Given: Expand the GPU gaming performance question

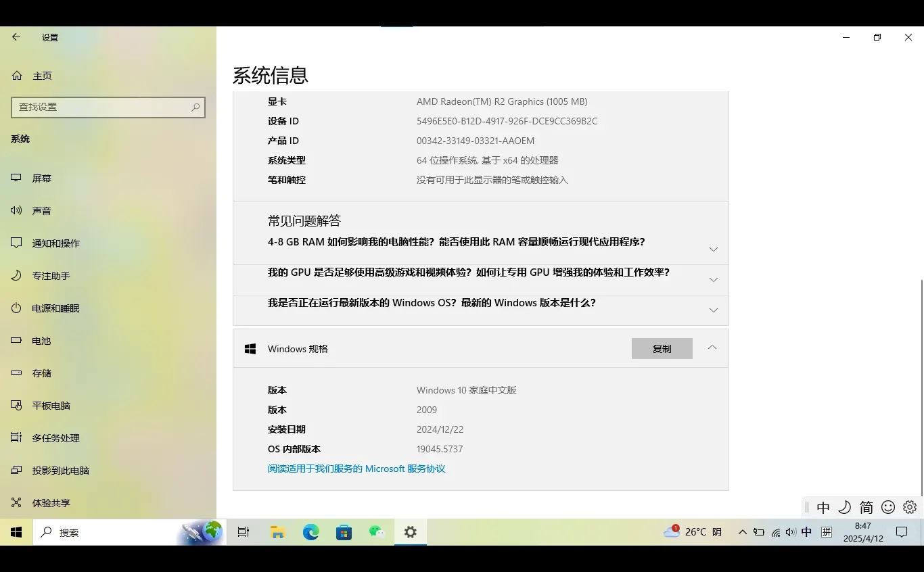Looking at the screenshot, I should click(713, 279).
